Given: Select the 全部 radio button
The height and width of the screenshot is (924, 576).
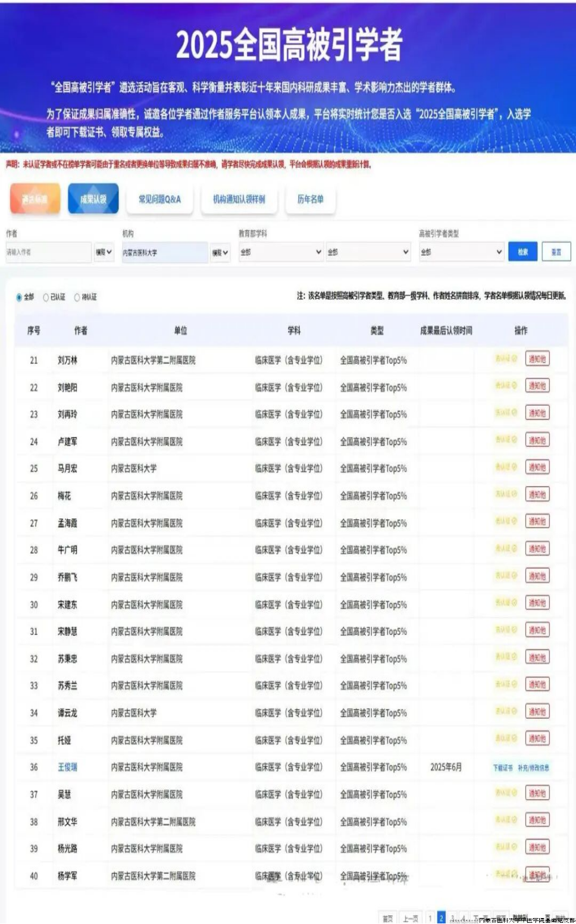Looking at the screenshot, I should 19,297.
